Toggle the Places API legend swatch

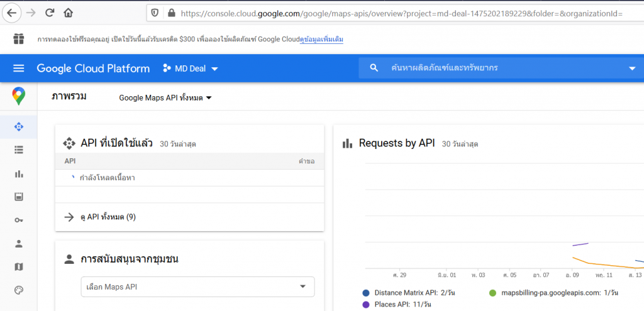(366, 305)
